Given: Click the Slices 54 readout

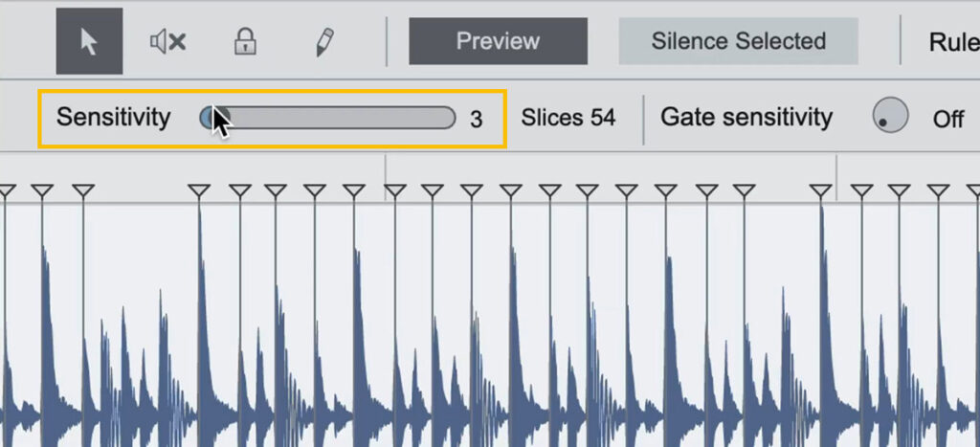Looking at the screenshot, I should [568, 118].
